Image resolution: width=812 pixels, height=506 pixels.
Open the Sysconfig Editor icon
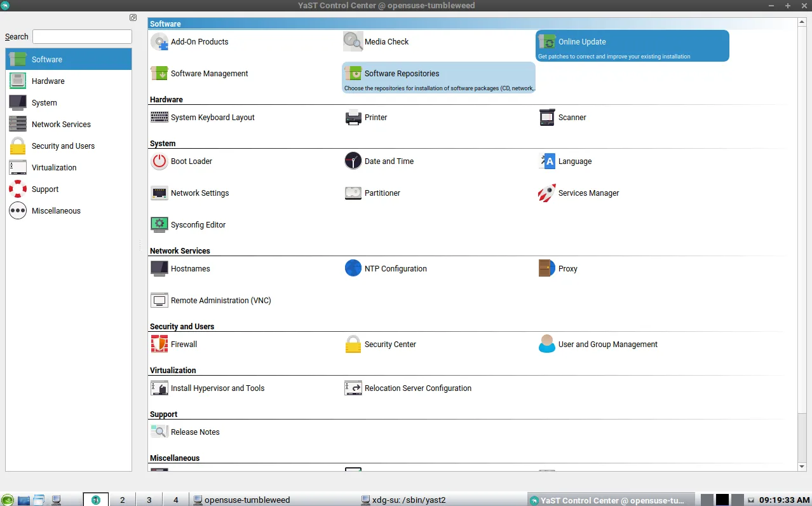pyautogui.click(x=159, y=225)
